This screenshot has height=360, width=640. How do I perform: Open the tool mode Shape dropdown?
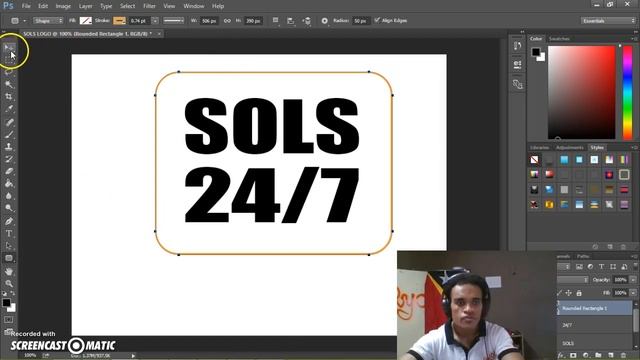tap(48, 20)
